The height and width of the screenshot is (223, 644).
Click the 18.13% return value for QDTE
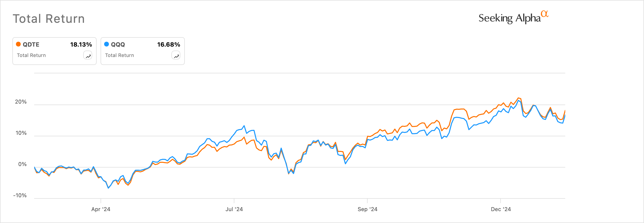[x=81, y=44]
